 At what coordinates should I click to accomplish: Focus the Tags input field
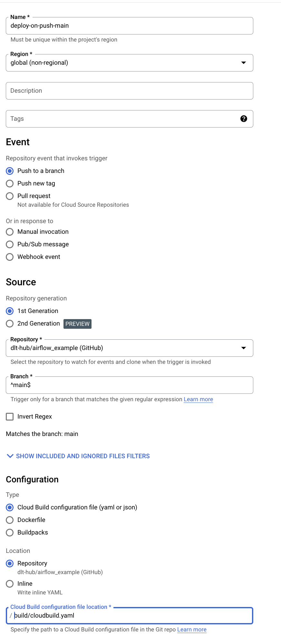pos(122,119)
